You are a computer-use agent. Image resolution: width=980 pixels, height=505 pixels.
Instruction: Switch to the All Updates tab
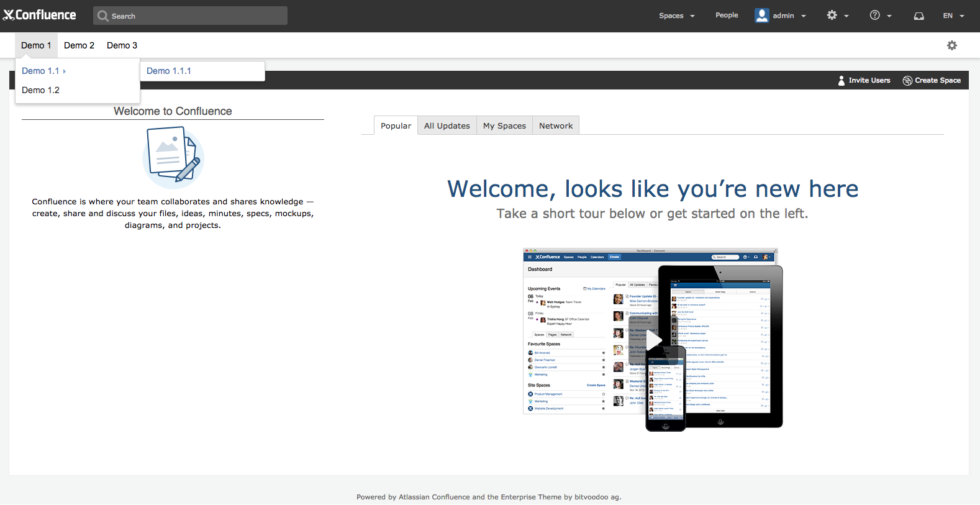[x=447, y=125]
